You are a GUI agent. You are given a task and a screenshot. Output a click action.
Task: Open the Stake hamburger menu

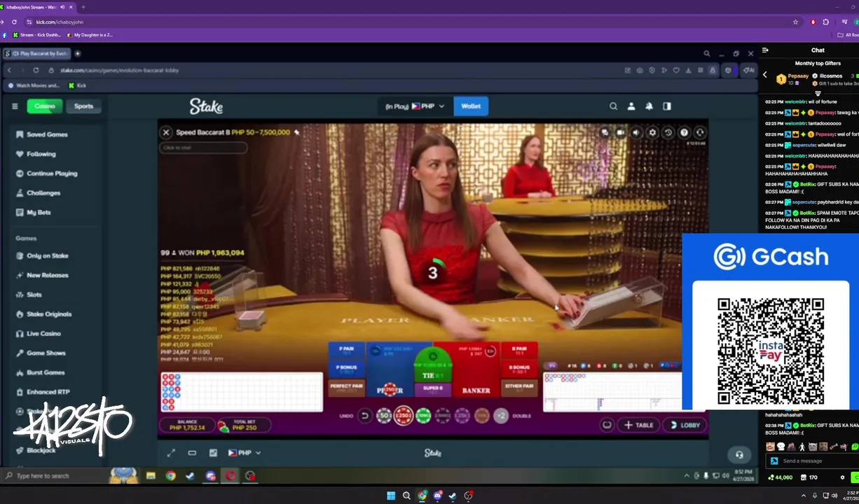pos(15,106)
